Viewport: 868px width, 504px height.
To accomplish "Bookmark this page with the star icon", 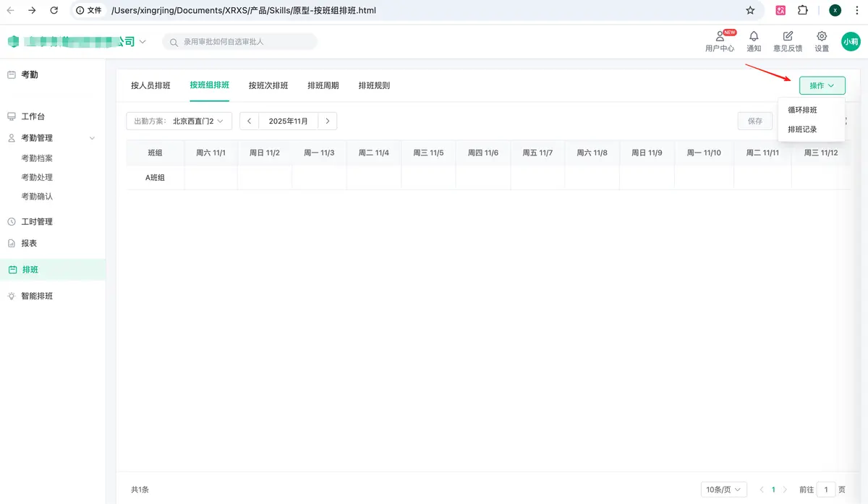I will coord(750,10).
